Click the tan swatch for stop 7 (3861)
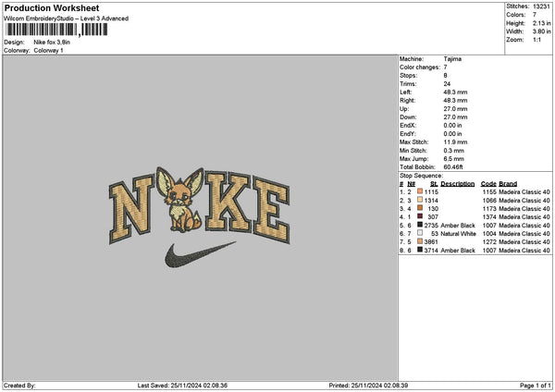Screen dimensions: 555x392 [420, 241]
